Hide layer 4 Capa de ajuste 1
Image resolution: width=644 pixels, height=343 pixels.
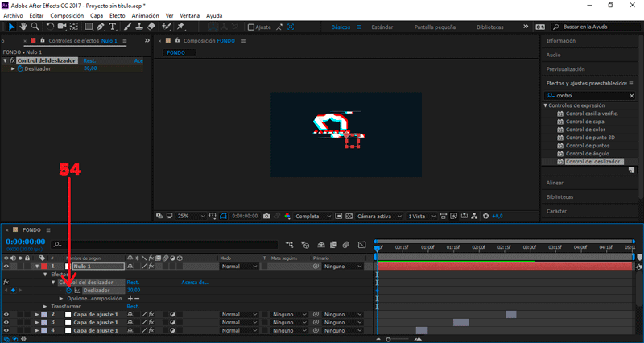coord(6,330)
